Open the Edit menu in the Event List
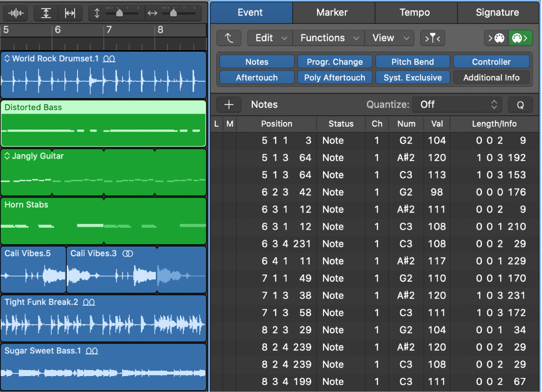This screenshot has width=542, height=392. [x=269, y=38]
